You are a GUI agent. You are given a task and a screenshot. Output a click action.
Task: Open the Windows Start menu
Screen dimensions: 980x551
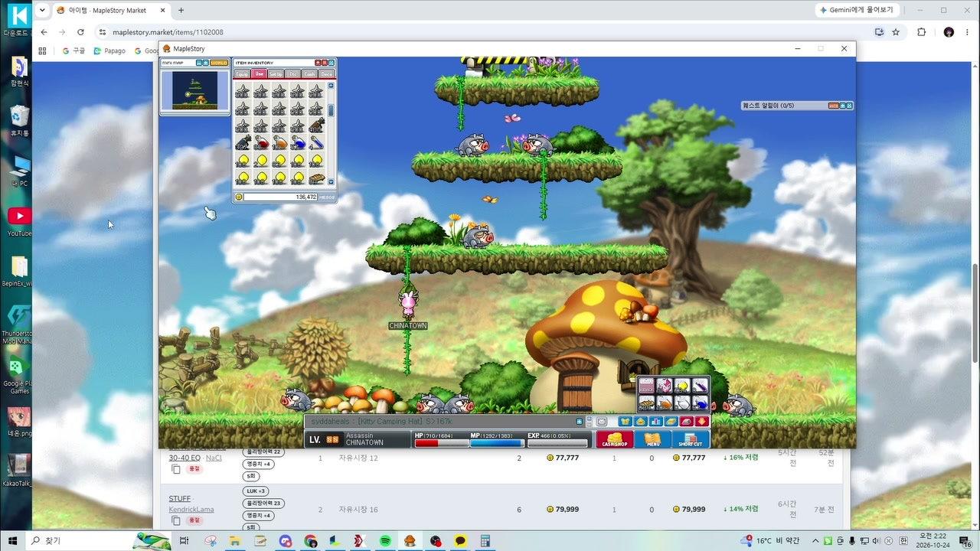pos(14,541)
